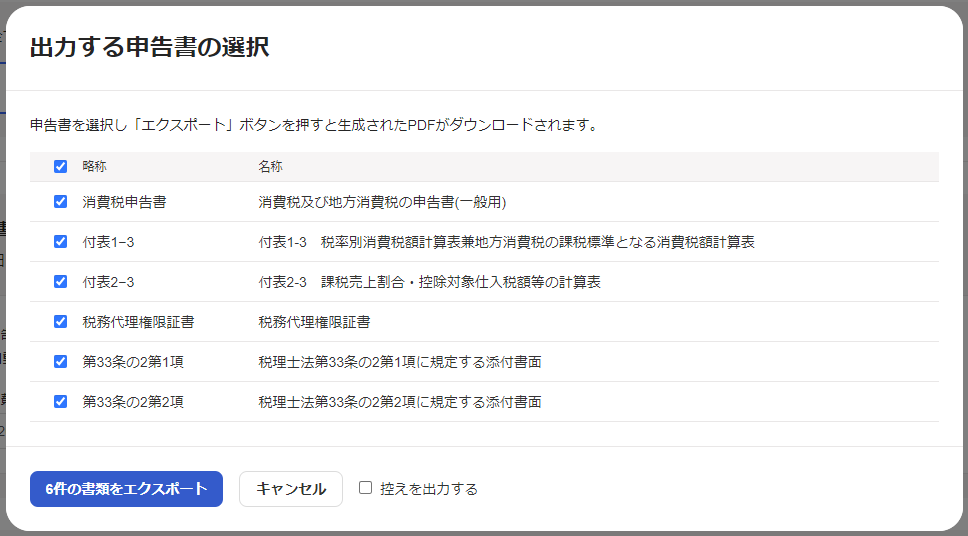Viewport: 968px width, 536px height.
Task: Click the 6件の書類をエクスポート button
Action: coord(126,489)
